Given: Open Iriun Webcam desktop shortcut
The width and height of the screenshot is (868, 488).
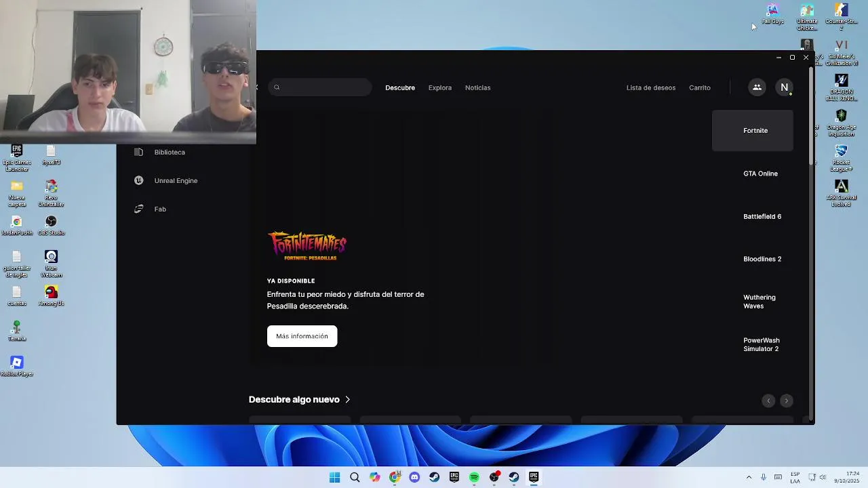Looking at the screenshot, I should click(x=51, y=264).
